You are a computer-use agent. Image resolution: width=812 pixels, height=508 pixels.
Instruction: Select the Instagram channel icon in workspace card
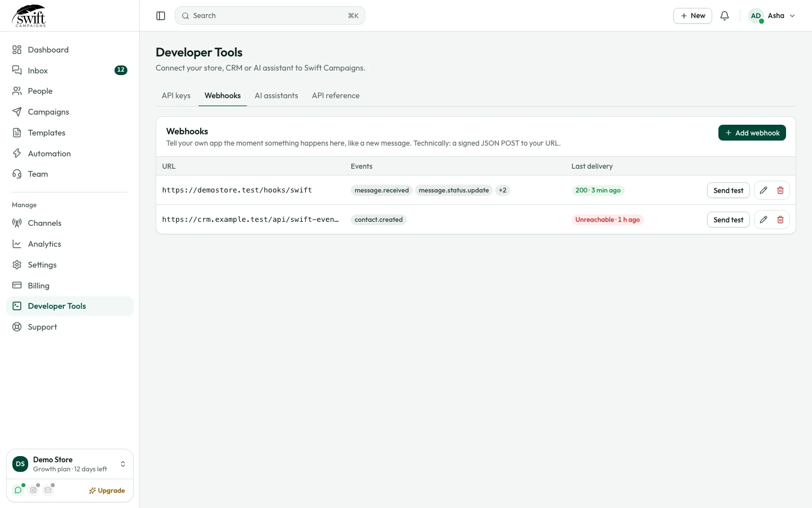coord(33,490)
